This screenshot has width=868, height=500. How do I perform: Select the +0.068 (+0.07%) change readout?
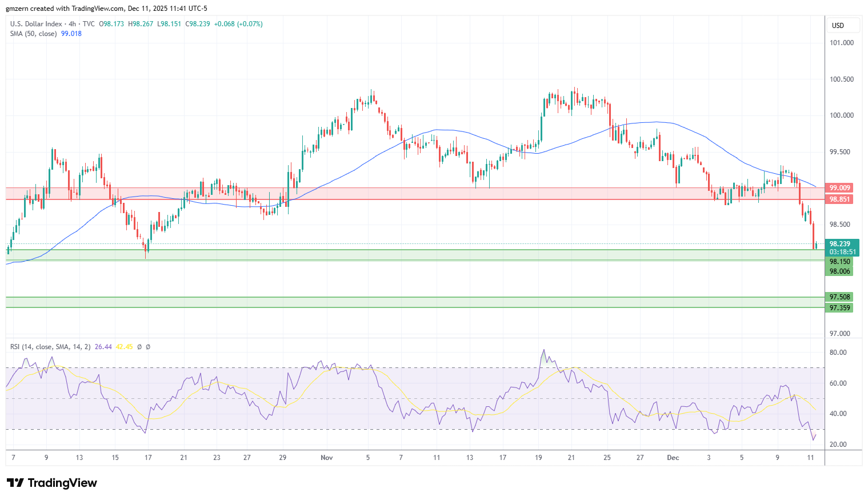pyautogui.click(x=238, y=24)
